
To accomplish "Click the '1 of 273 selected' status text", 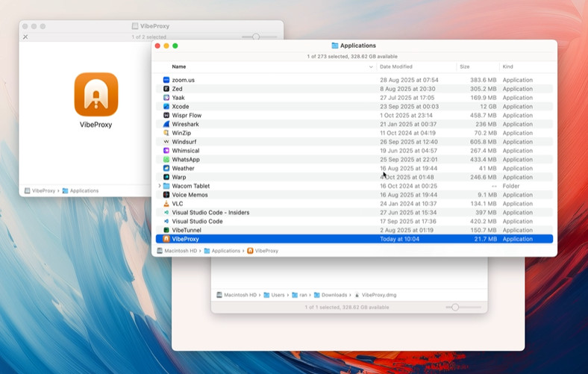I will (352, 56).
